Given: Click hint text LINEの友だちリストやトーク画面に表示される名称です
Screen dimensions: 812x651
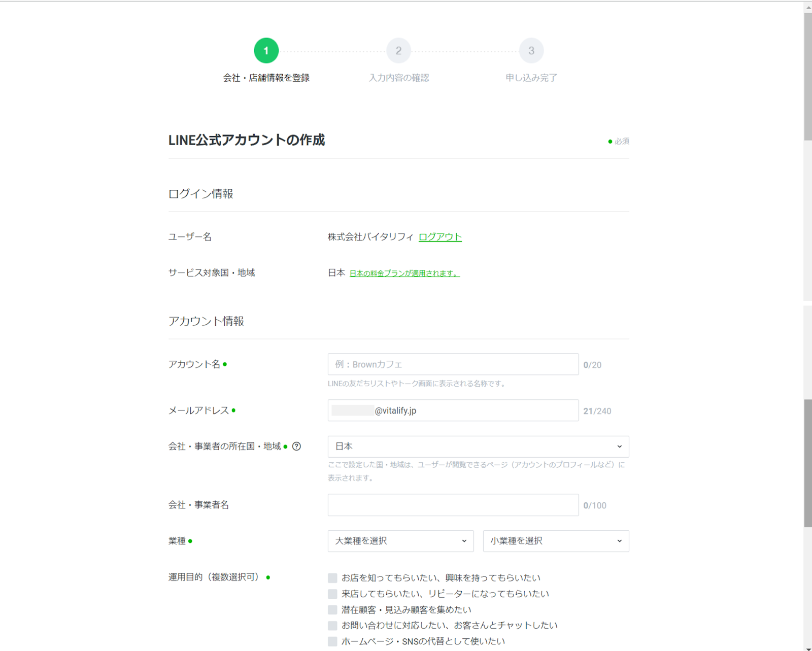Looking at the screenshot, I should click(416, 384).
